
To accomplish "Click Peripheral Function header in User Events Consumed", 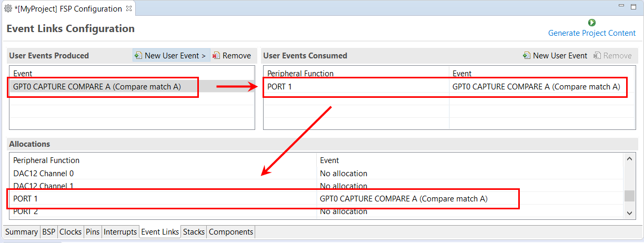I will (x=300, y=74).
